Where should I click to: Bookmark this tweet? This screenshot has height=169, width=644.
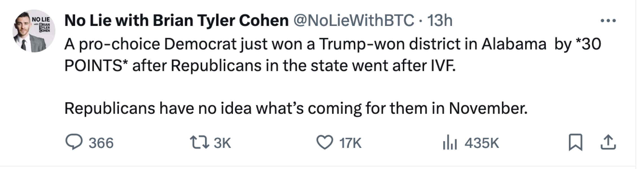point(575,142)
